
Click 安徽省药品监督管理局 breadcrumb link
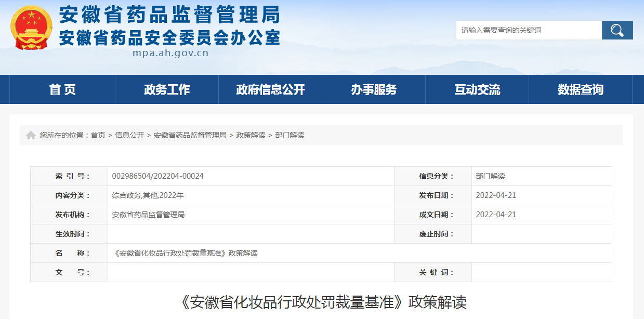(x=190, y=135)
